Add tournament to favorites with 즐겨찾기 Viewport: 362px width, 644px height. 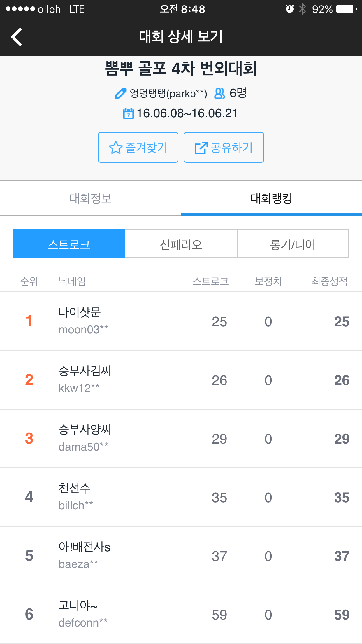coord(138,148)
